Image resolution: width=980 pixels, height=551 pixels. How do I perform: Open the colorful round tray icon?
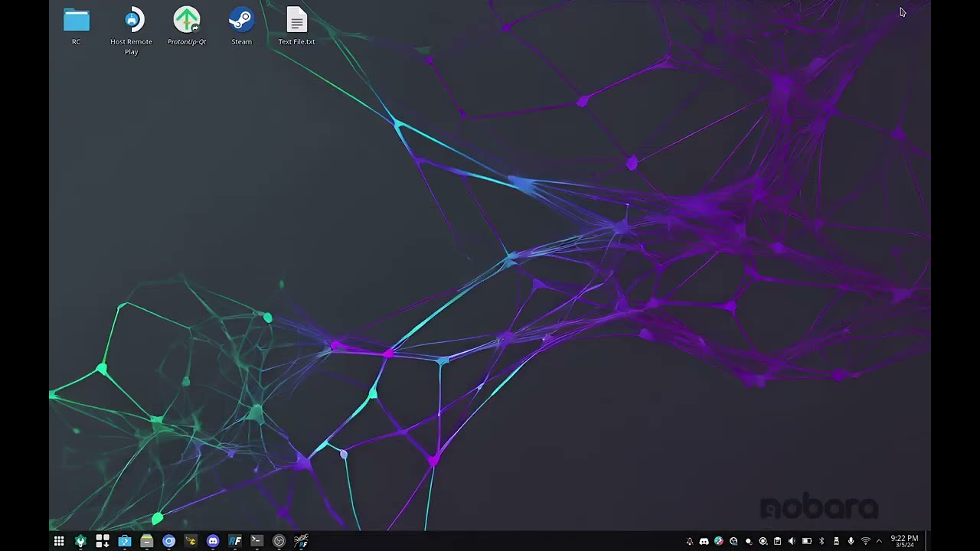[719, 541]
